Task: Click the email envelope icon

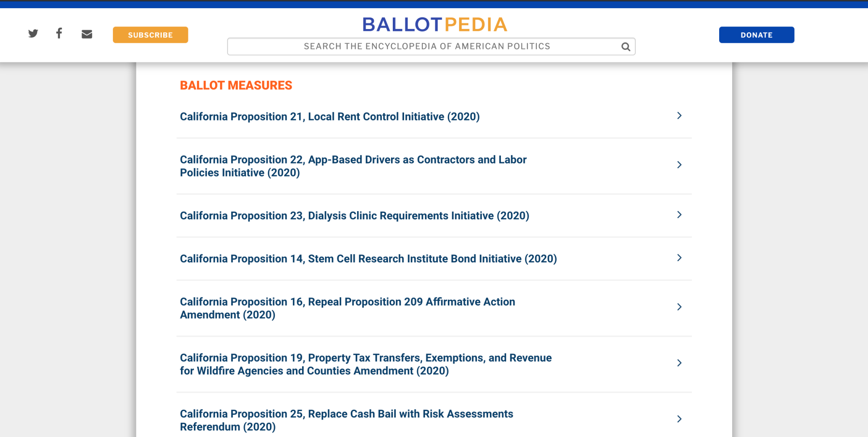Action: (x=87, y=34)
